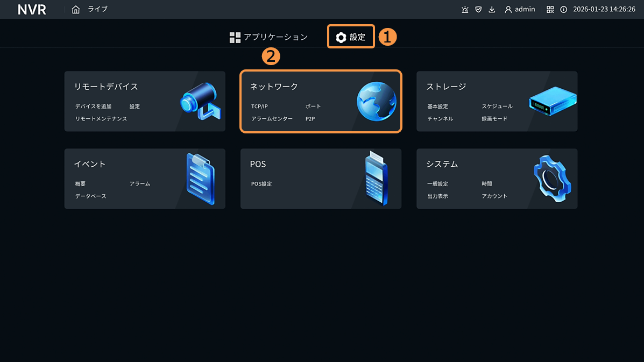The image size is (644, 362).
Task: Click the download icon in top bar
Action: pos(492,10)
